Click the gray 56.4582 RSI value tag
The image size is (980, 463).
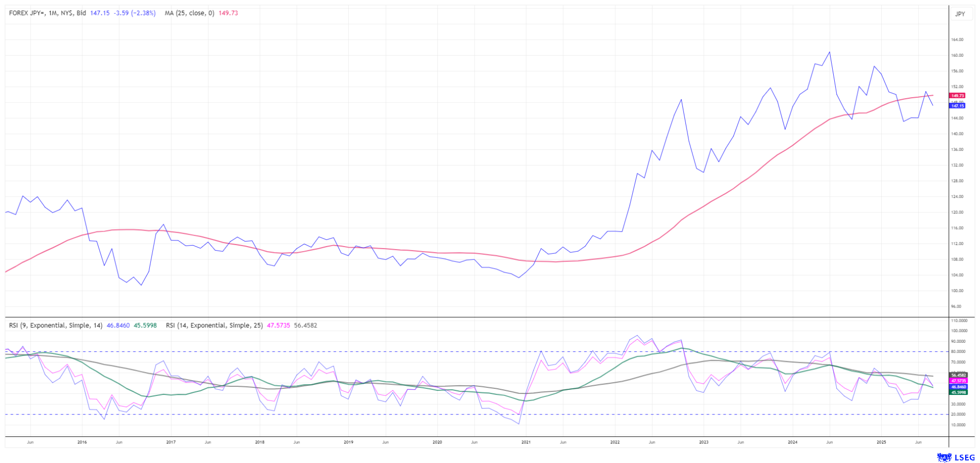[958, 375]
